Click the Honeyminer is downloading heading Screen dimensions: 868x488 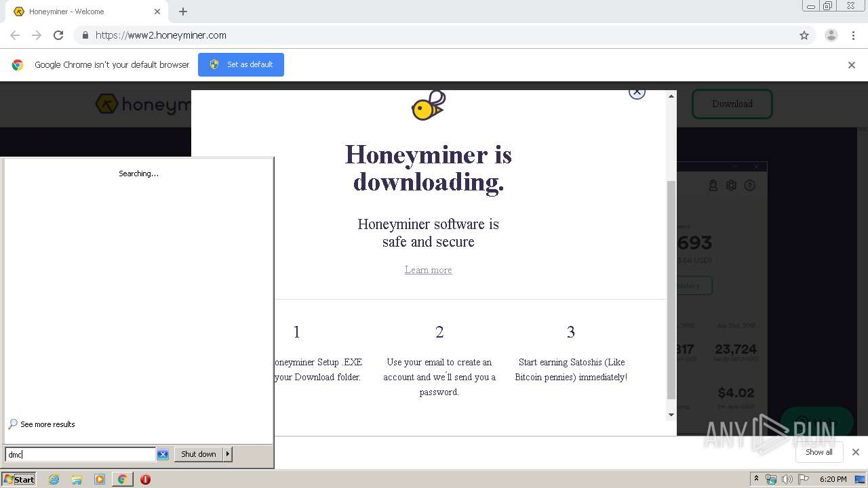[428, 168]
